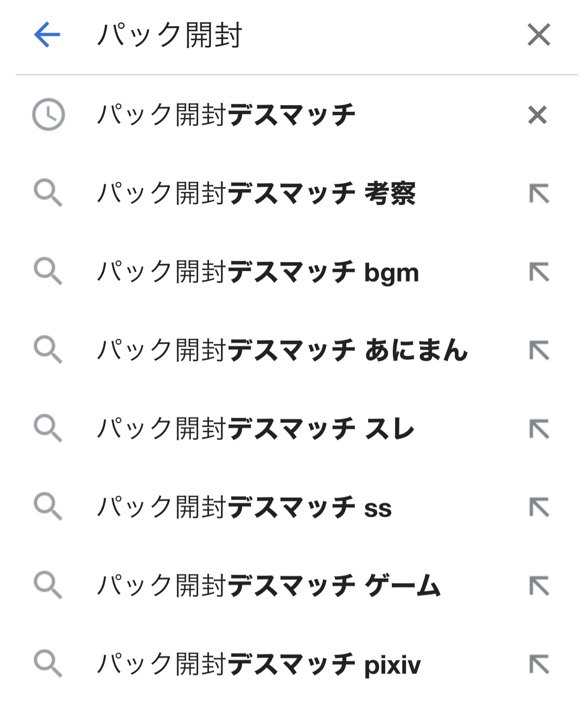Screen dimensions: 588x721
Task: Choose the パック開封デスマッチ bgm suggestion
Action: pyautogui.click(x=258, y=272)
